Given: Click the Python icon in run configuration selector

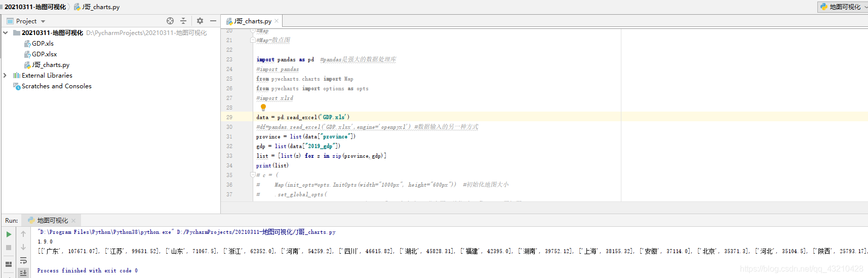Looking at the screenshot, I should [x=824, y=7].
